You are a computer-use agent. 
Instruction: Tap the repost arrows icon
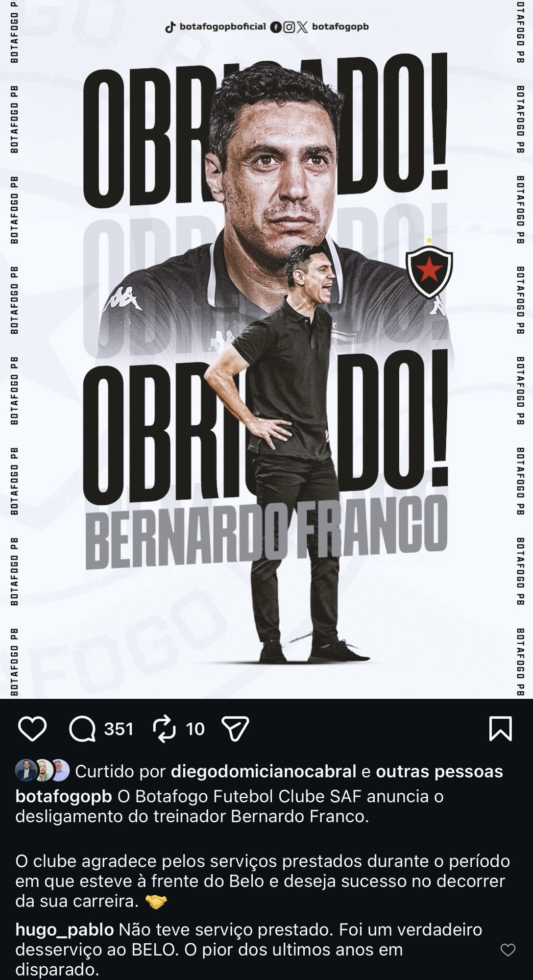coord(164,729)
